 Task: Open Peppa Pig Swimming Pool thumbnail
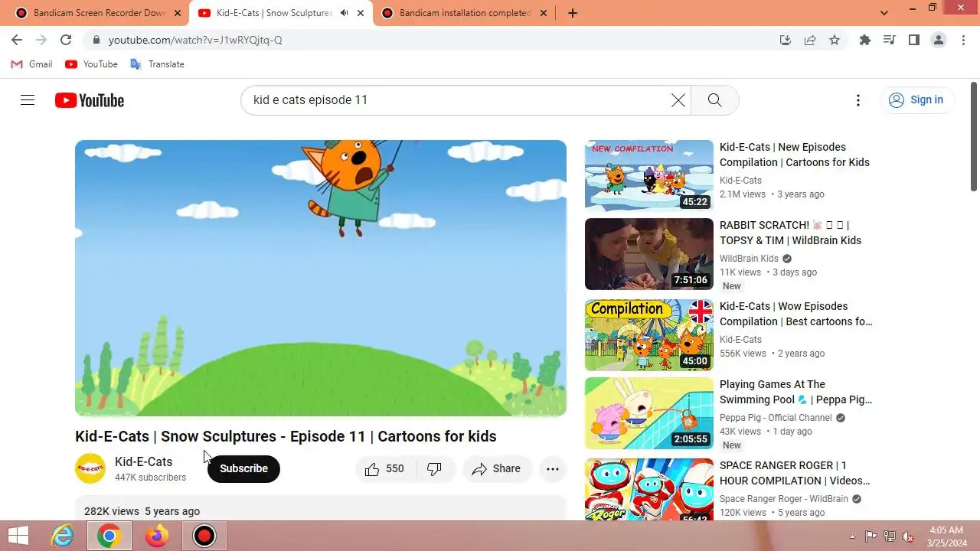tap(649, 413)
